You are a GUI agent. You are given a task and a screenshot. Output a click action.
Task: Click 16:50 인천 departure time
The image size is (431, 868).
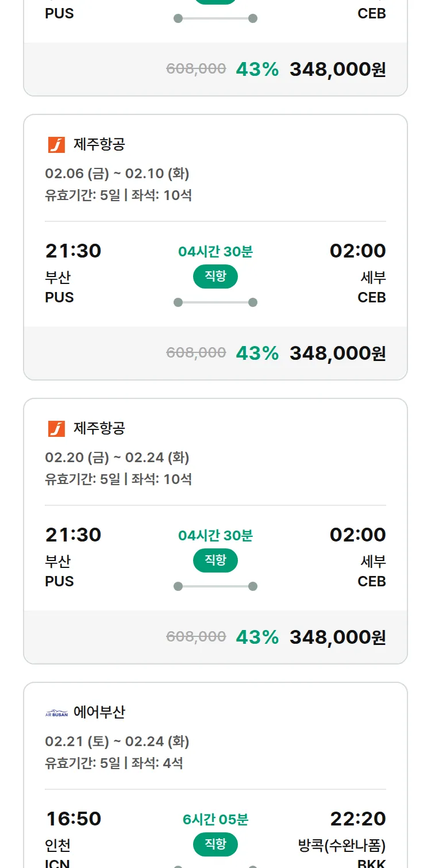pos(73,819)
